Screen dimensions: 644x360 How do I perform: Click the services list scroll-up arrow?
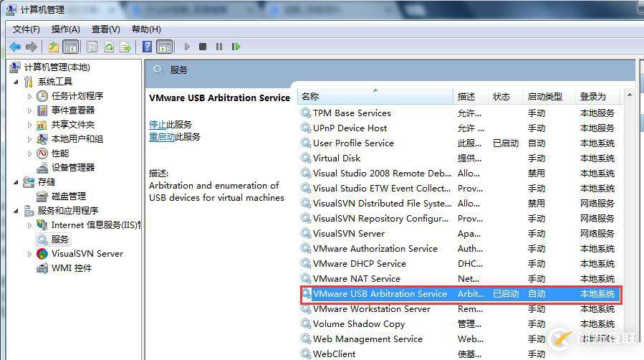(x=630, y=95)
